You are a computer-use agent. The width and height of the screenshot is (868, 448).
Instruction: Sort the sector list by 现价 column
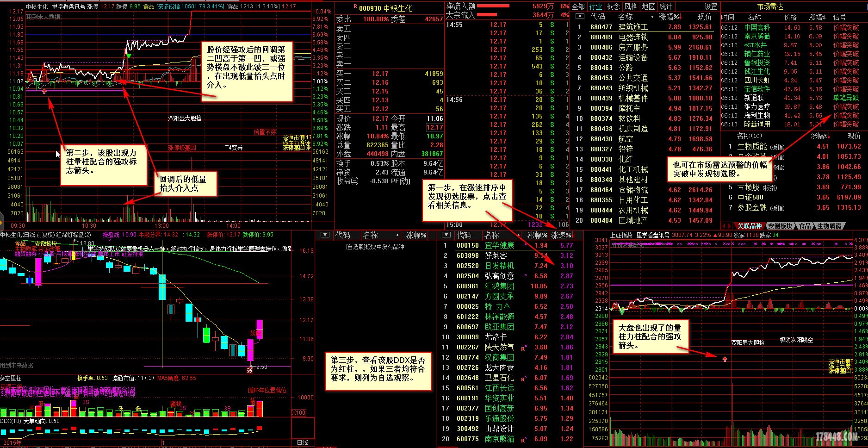tap(705, 17)
